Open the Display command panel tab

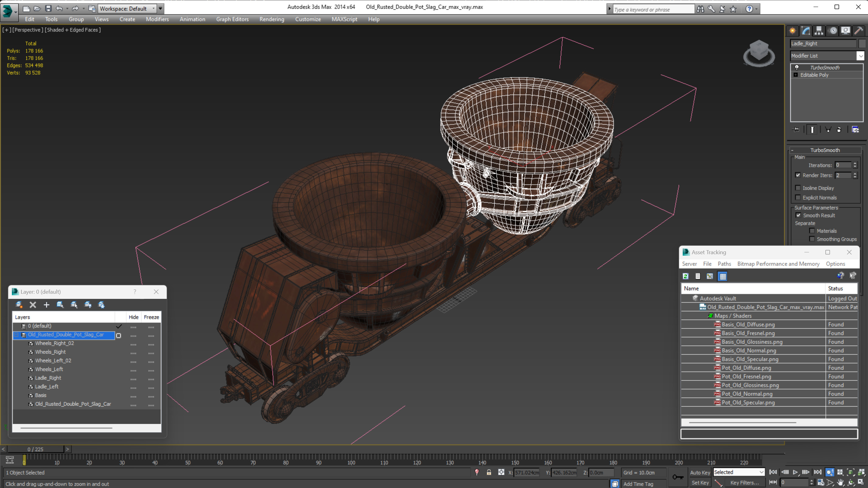click(845, 31)
